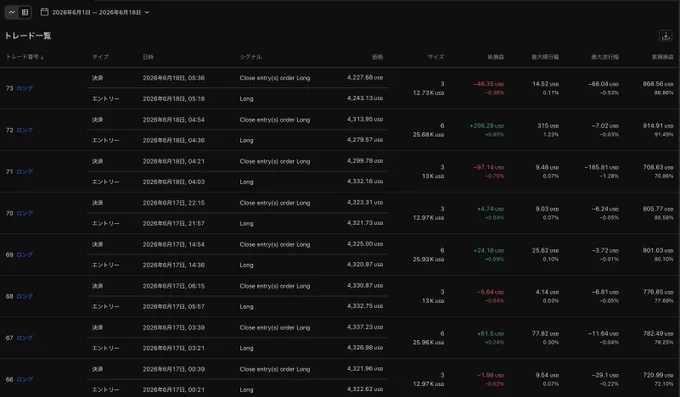Click the タイプ column header

[100, 57]
